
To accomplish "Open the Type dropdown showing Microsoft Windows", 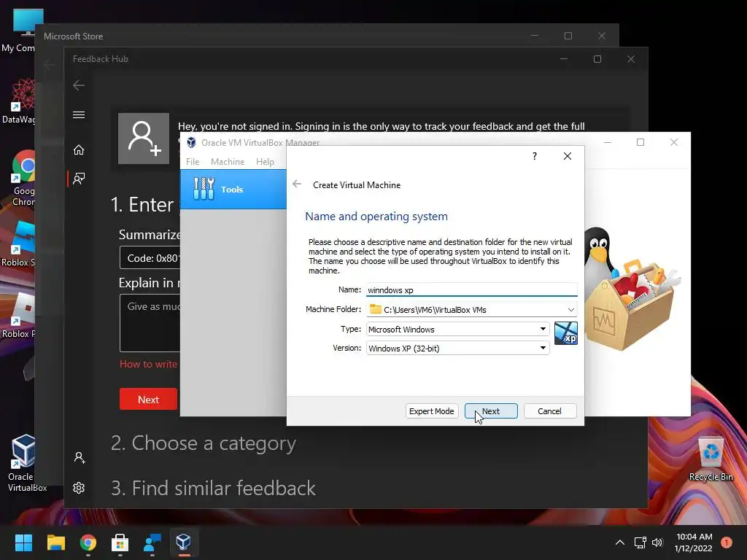I will click(x=457, y=329).
